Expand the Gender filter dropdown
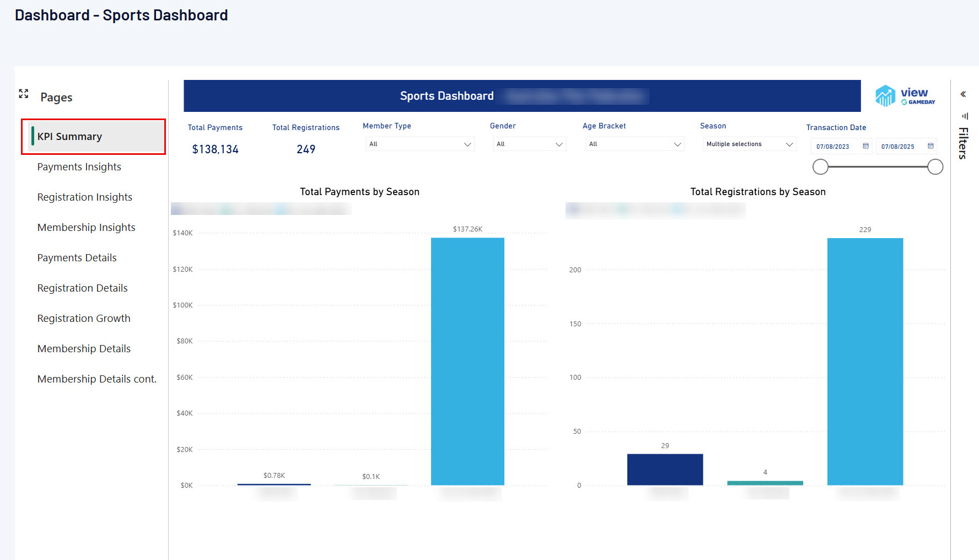The width and height of the screenshot is (979, 560). pos(529,144)
